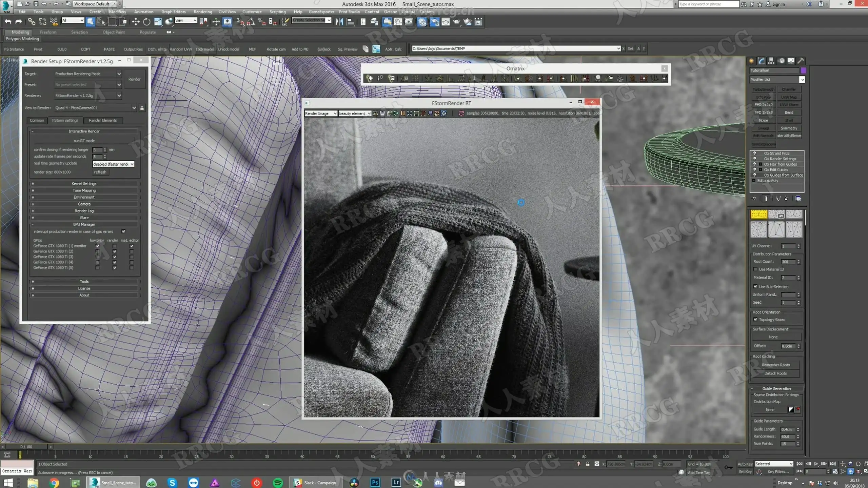
Task: Switch to the Render Elements tab
Action: click(x=103, y=120)
